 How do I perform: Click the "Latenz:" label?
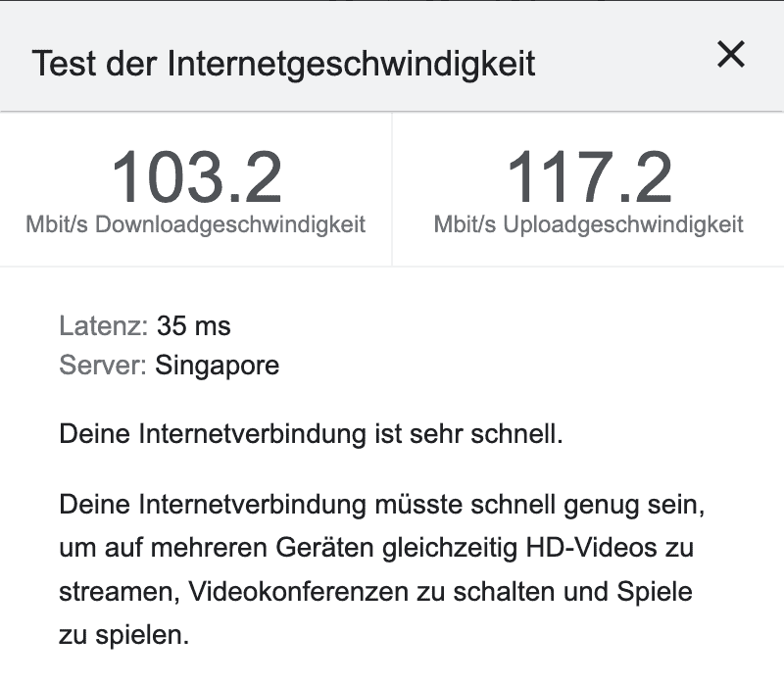coord(104,325)
